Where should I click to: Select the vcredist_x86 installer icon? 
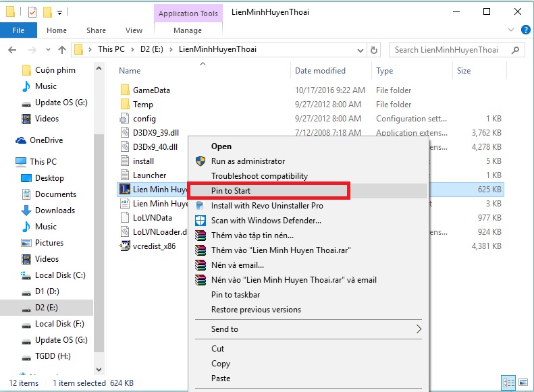point(125,246)
